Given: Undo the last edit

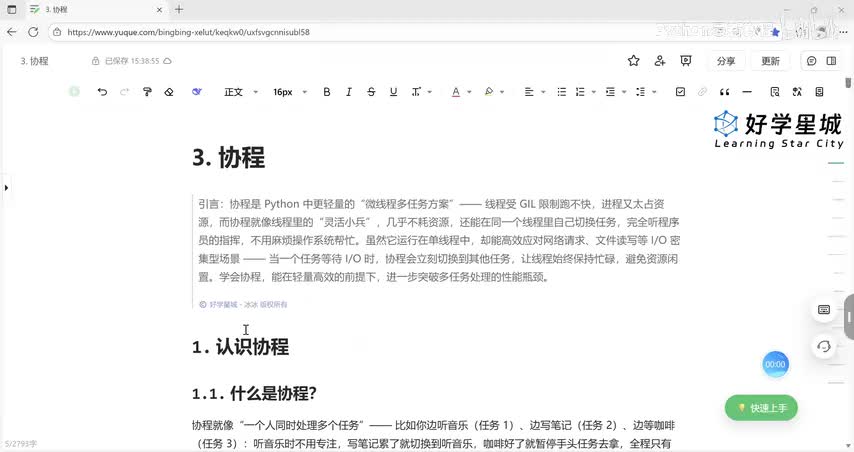Looking at the screenshot, I should (102, 92).
